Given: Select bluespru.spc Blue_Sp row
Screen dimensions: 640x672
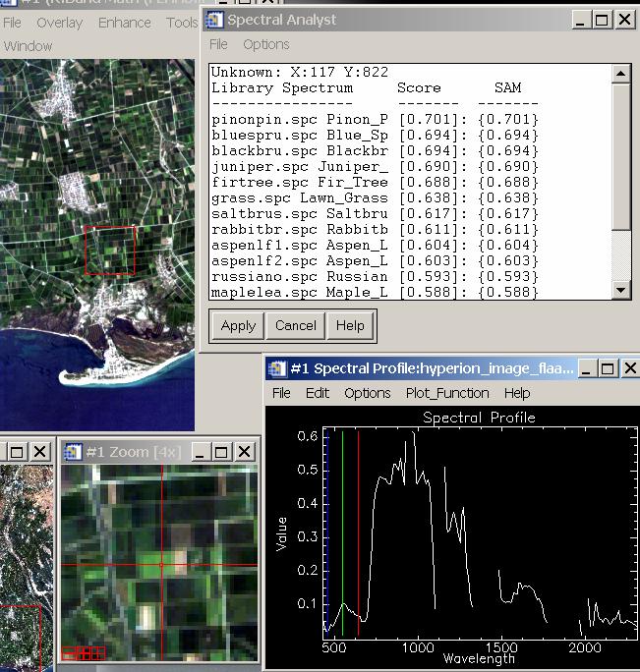Looking at the screenshot, I should pos(375,136).
